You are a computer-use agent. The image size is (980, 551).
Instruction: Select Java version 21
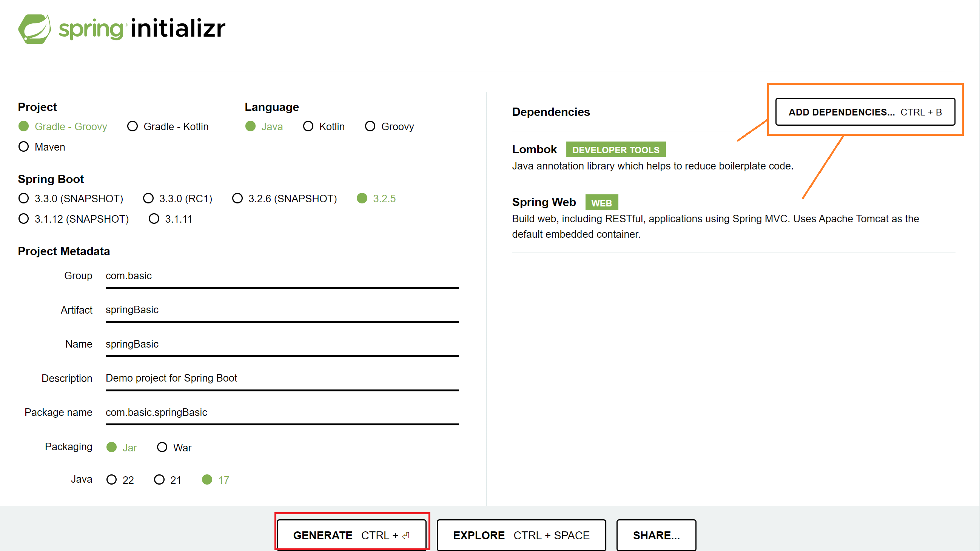coord(159,480)
